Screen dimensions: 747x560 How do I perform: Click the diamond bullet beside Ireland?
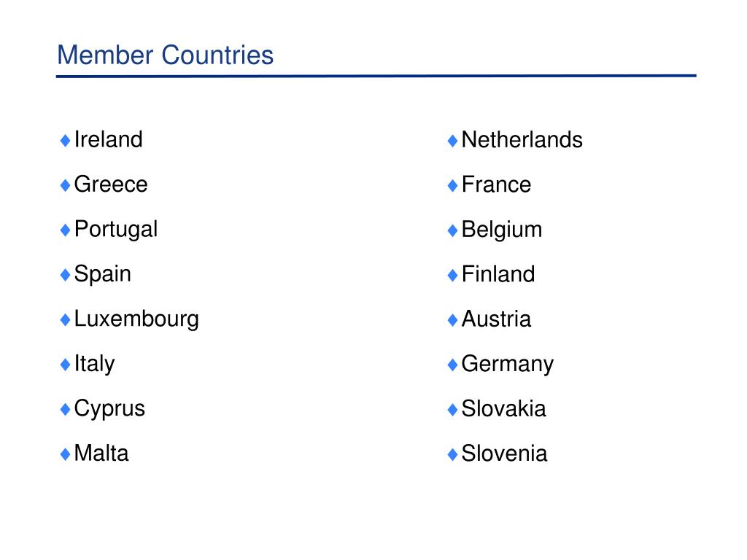click(65, 141)
